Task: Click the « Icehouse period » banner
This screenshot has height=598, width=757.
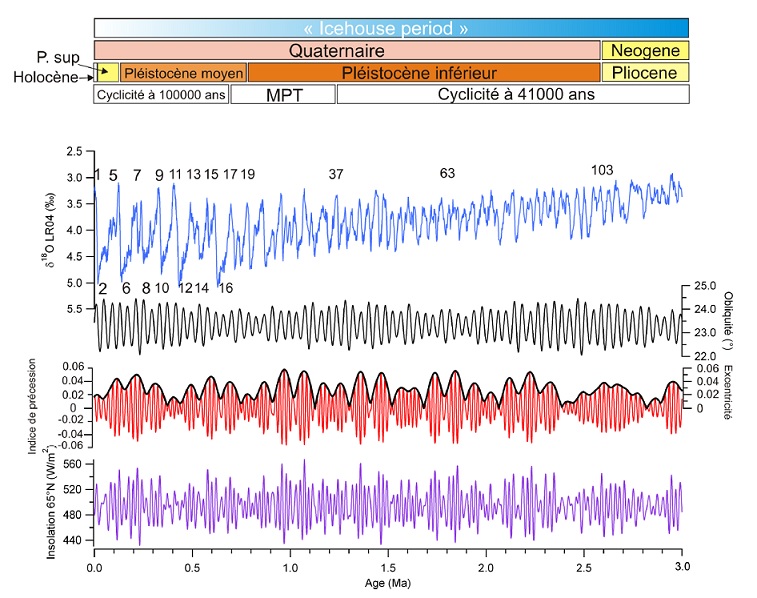Action: [x=391, y=28]
